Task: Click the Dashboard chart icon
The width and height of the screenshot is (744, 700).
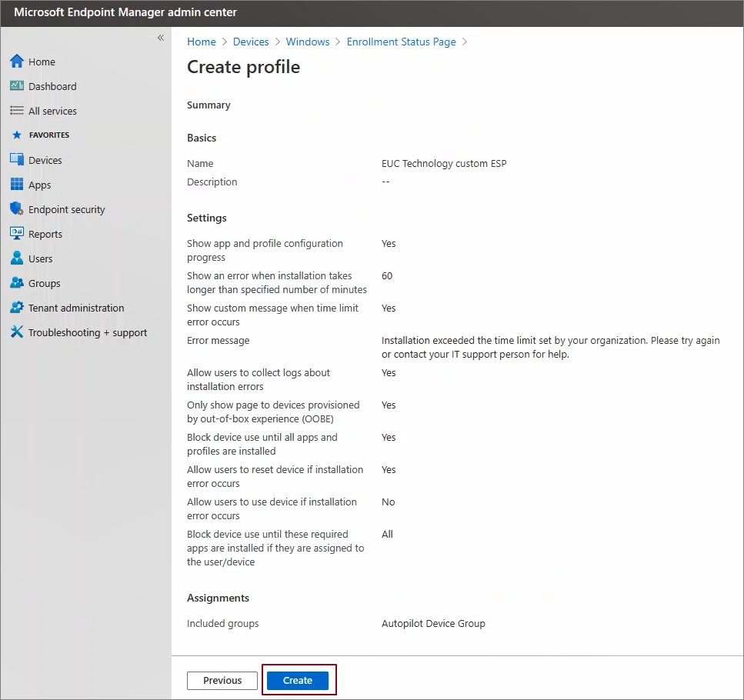Action: (x=17, y=86)
